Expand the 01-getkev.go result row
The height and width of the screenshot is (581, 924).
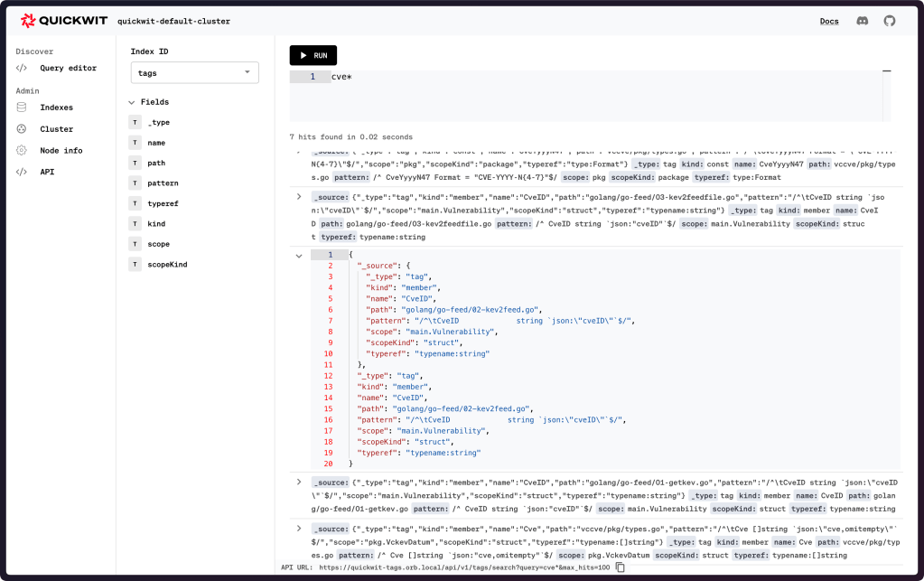click(x=299, y=483)
